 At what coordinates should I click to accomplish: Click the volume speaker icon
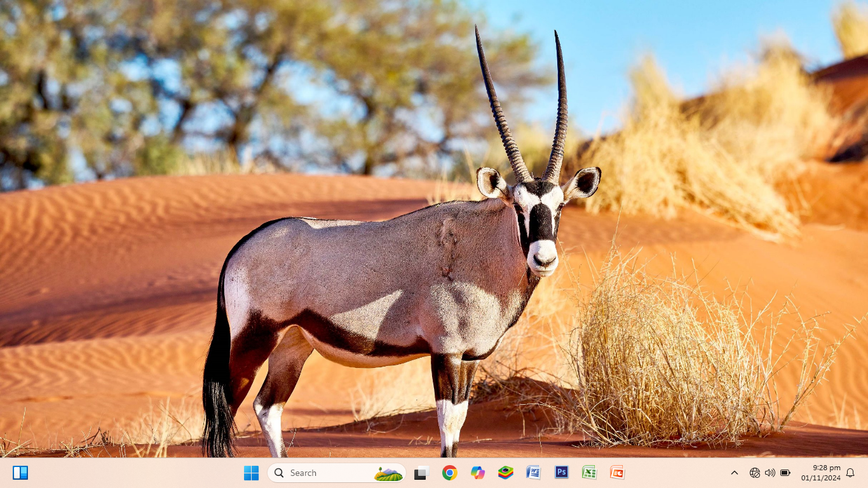coord(770,473)
